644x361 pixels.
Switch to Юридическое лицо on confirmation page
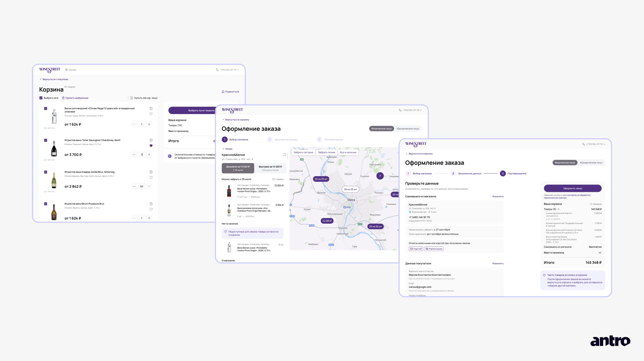coord(591,163)
